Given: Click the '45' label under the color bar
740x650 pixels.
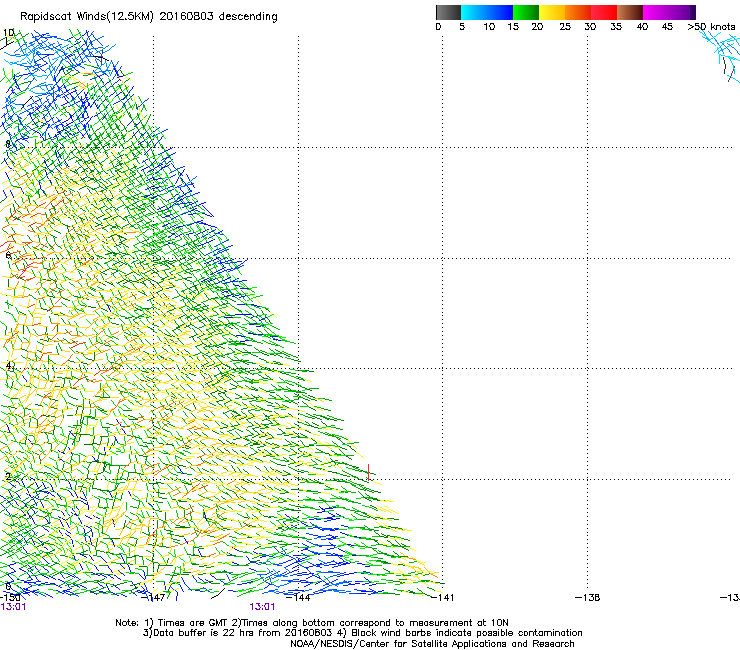Looking at the screenshot, I should tap(667, 27).
